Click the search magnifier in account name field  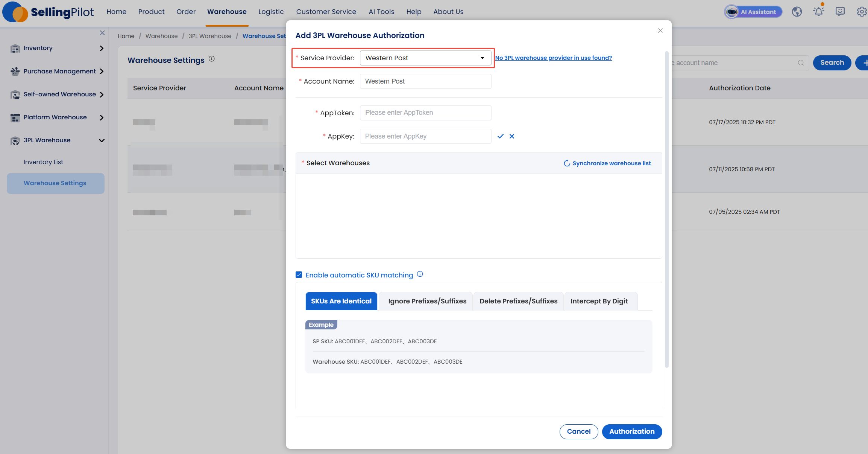(801, 63)
